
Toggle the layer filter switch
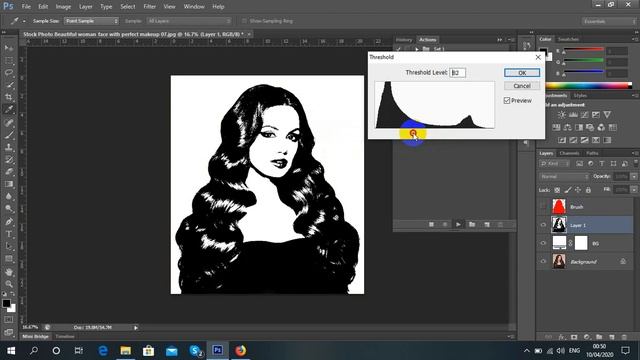coord(636,163)
